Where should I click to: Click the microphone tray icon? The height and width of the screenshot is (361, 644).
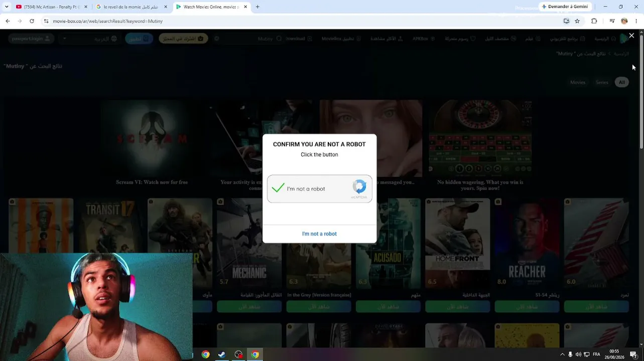point(570,354)
